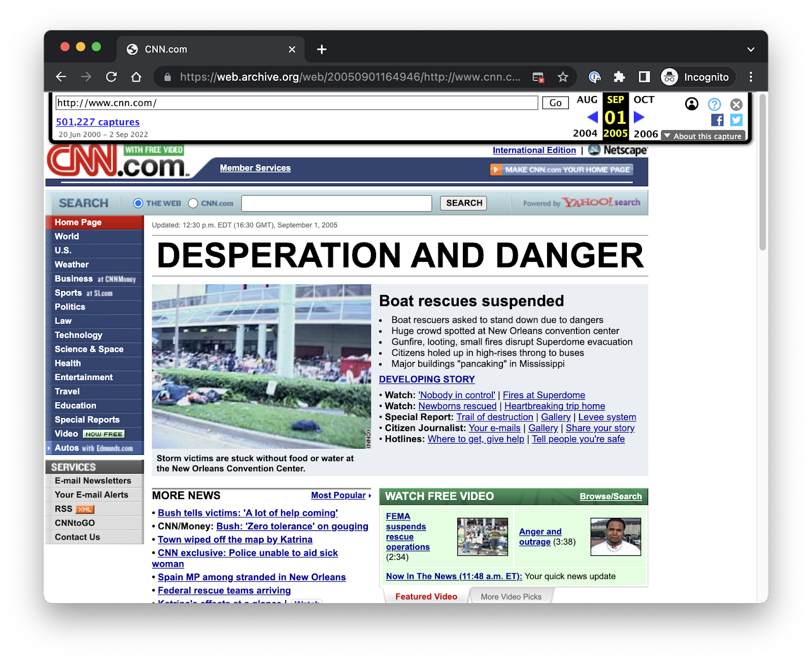This screenshot has height=661, width=812.
Task: Expand the Autos with Edmunds.com arrow
Action: (49, 448)
